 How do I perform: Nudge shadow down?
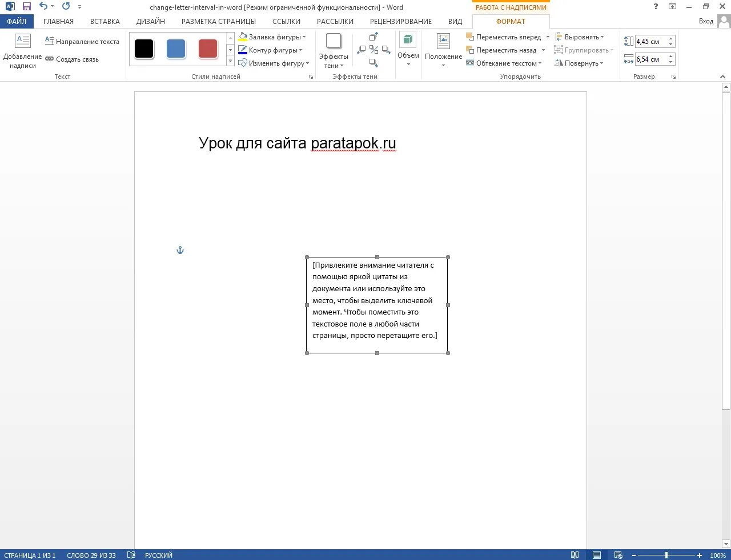373,63
